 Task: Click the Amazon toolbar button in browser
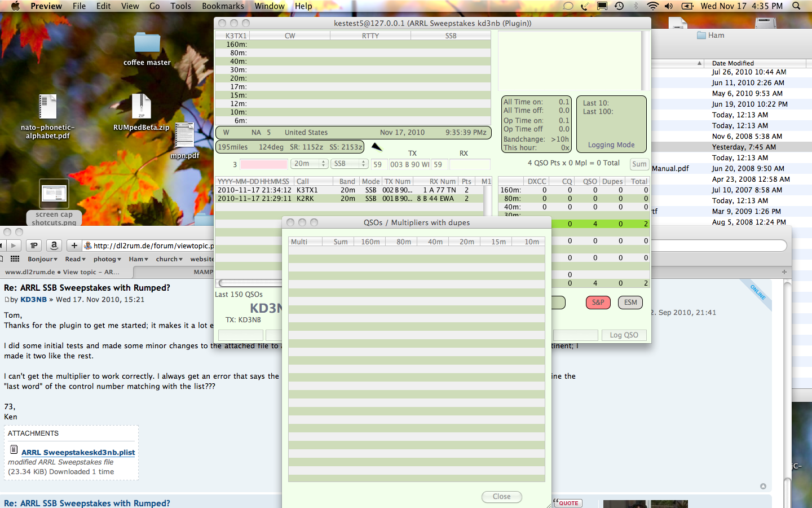pyautogui.click(x=54, y=246)
